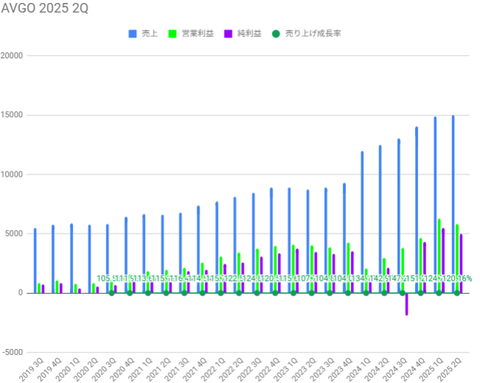Click the growth-rate data point for 2024 3Q
Viewport: 480px width, 383px height.
tap(402, 293)
